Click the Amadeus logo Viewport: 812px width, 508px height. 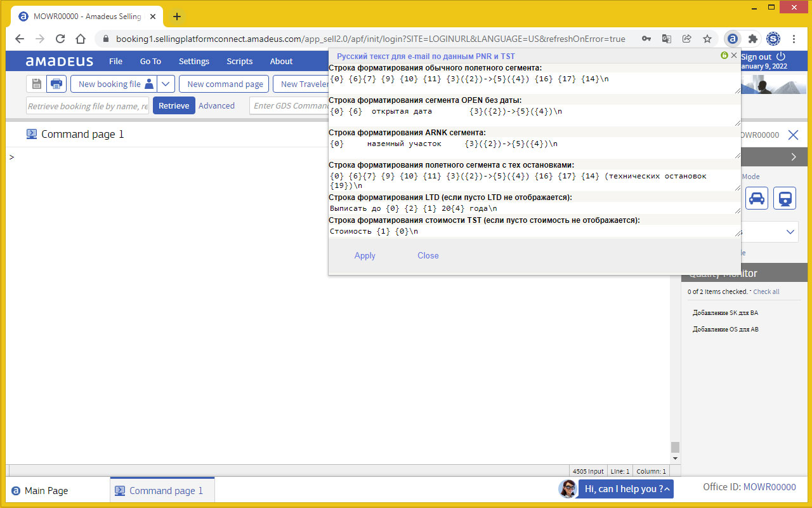pos(60,62)
